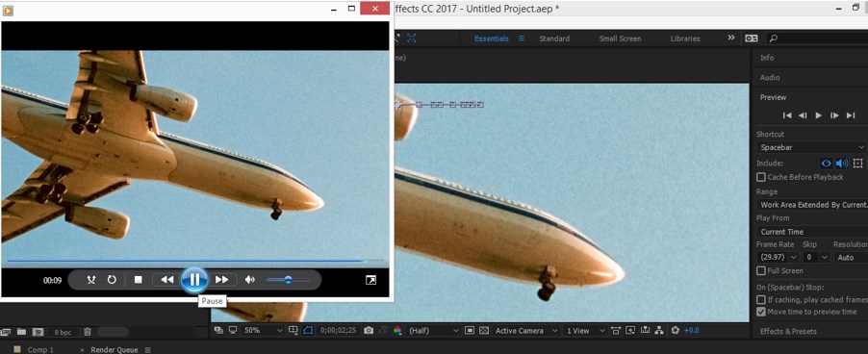Open the 1 View layout dropdown
This screenshot has width=868, height=354.
(584, 330)
